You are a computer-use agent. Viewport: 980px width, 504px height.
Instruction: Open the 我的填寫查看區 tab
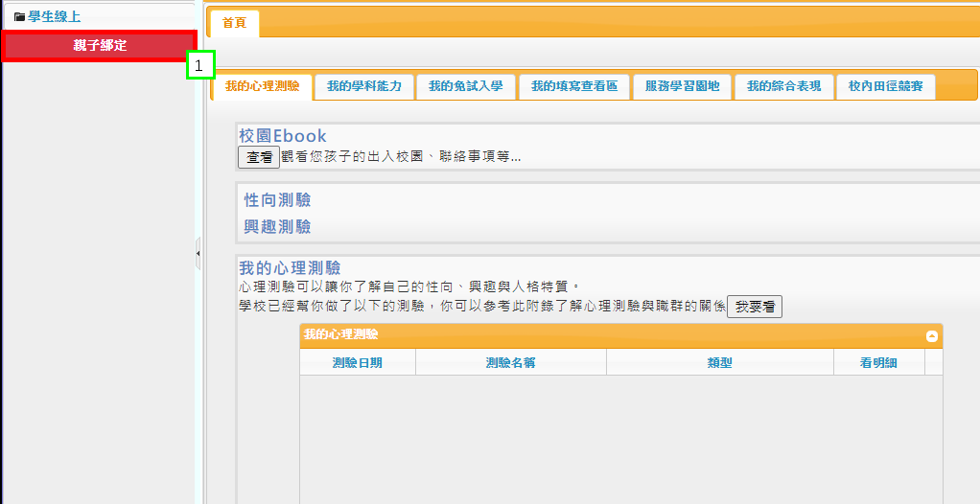(x=573, y=86)
